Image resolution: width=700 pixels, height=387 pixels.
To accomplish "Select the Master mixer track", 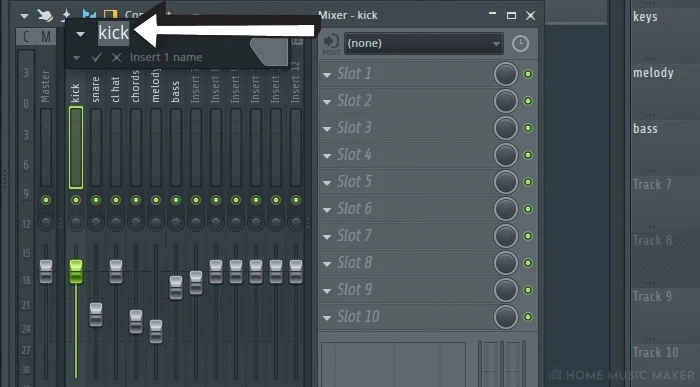I will click(46, 86).
